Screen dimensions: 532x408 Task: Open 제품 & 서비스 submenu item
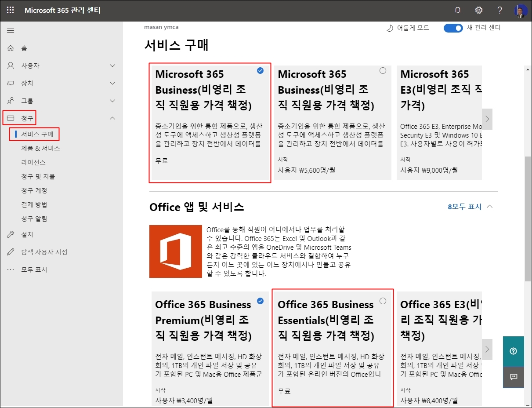40,148
